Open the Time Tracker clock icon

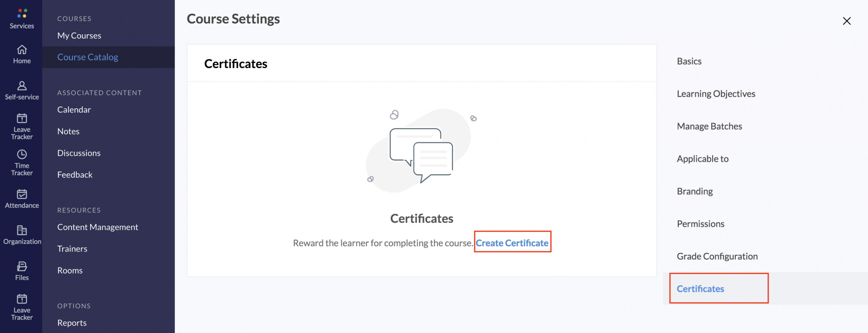tap(22, 154)
